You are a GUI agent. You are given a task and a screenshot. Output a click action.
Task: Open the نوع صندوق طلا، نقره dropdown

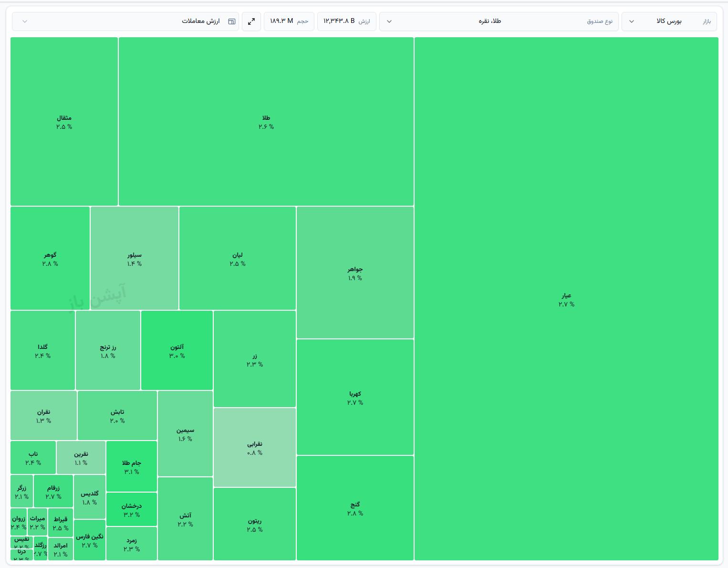pyautogui.click(x=499, y=21)
